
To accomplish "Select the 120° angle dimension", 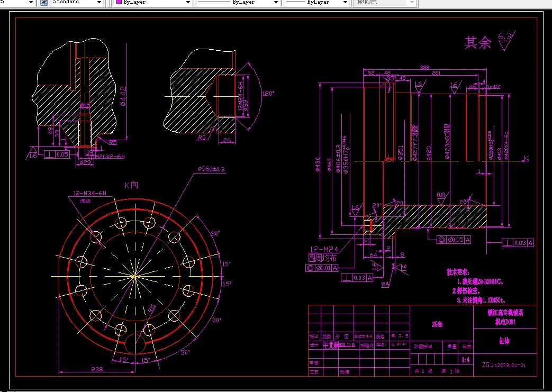I will (268, 94).
